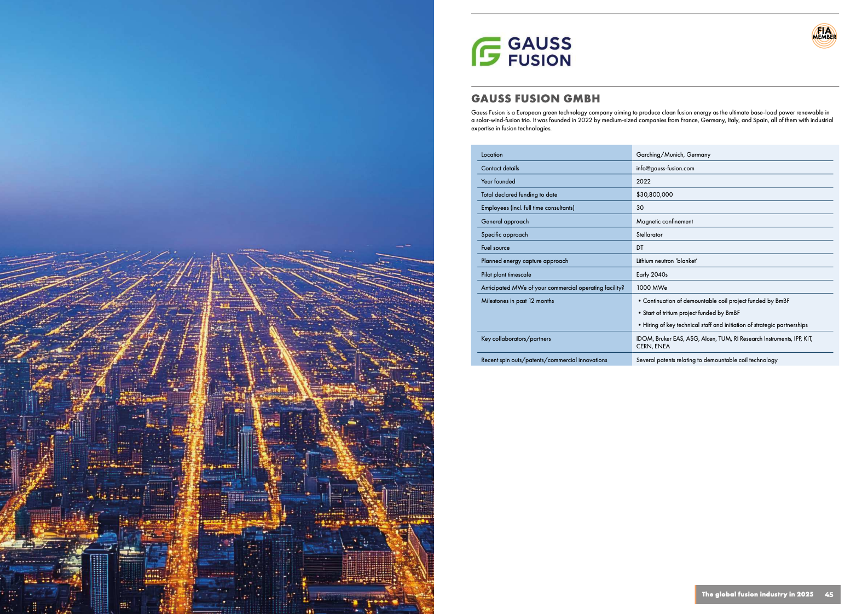868x614 pixels.
Task: Click the Stellarator specific approach value
Action: coord(649,234)
